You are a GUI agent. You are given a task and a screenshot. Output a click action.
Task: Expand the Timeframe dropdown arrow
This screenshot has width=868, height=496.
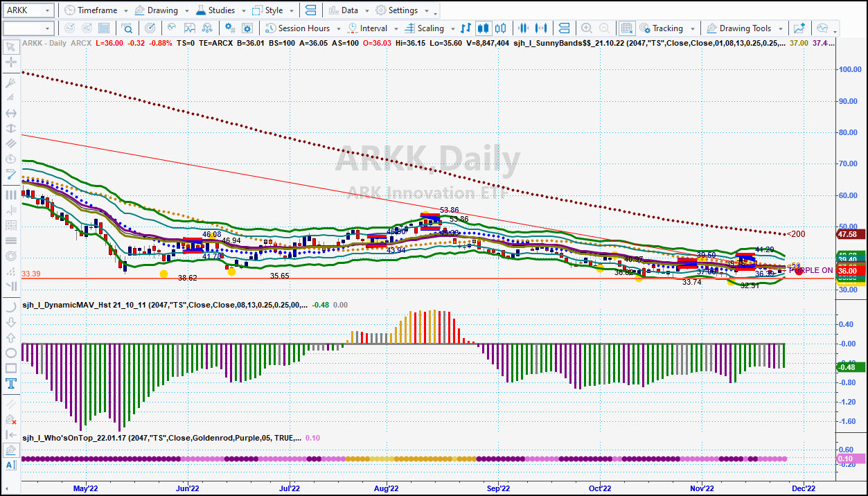click(125, 11)
